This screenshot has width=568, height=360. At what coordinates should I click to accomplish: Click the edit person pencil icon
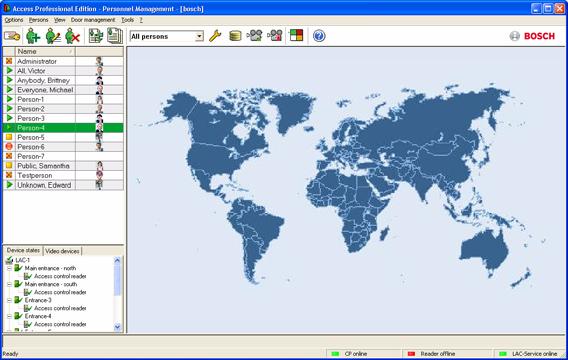pyautogui.click(x=53, y=36)
